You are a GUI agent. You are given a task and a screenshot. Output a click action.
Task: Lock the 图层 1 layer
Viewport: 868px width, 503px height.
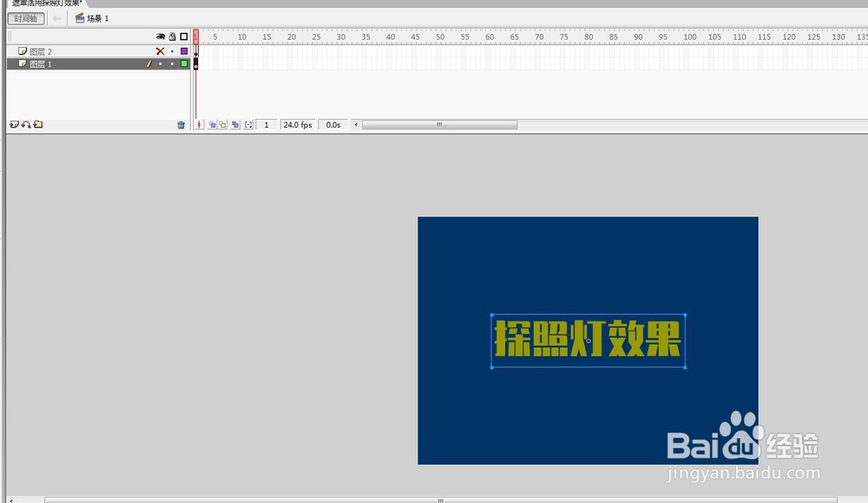pyautogui.click(x=172, y=63)
